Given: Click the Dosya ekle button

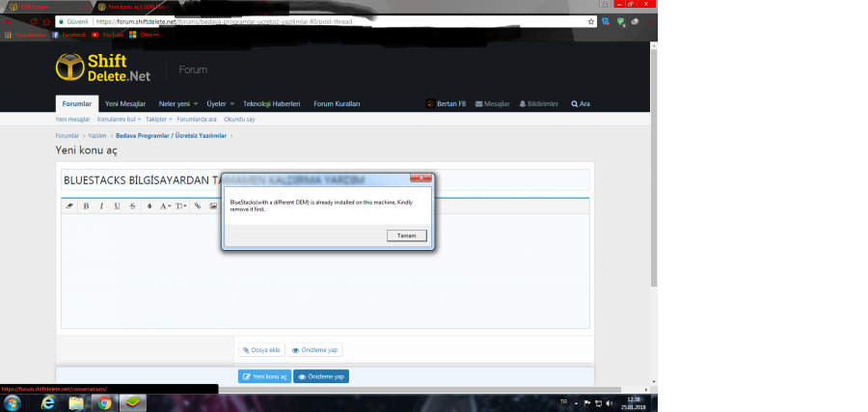Looking at the screenshot, I should (261, 350).
